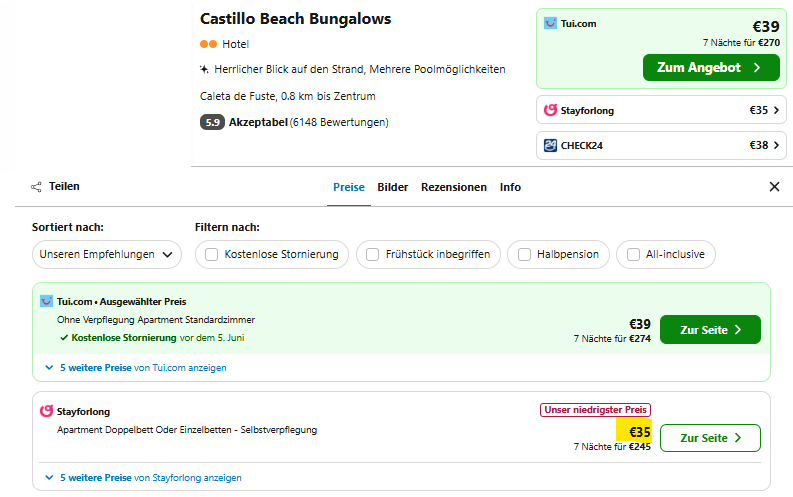Screen dimensions: 793x497
Task: Open the Stayforlong €35 price row
Action: pos(661,110)
